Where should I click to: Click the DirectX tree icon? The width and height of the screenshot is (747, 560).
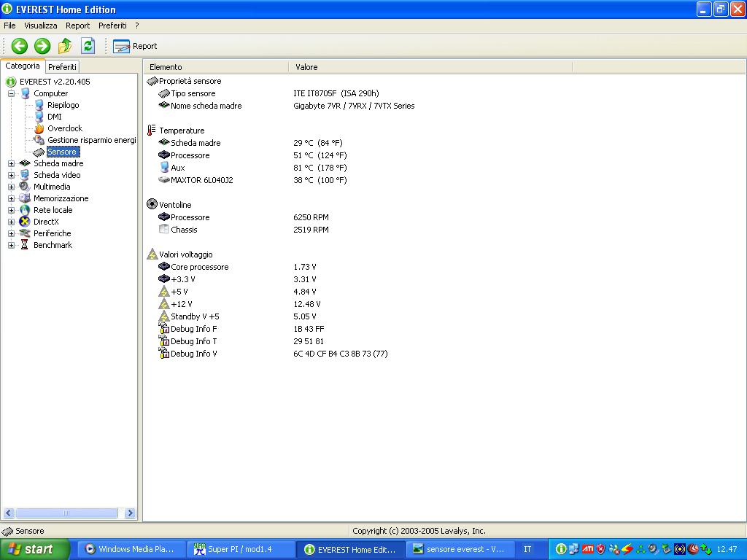tap(25, 222)
